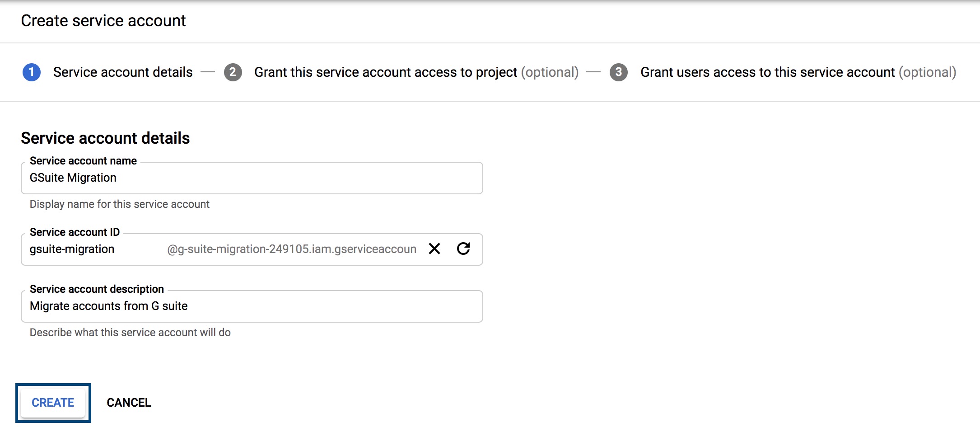Edit the Service account description field

pos(252,306)
